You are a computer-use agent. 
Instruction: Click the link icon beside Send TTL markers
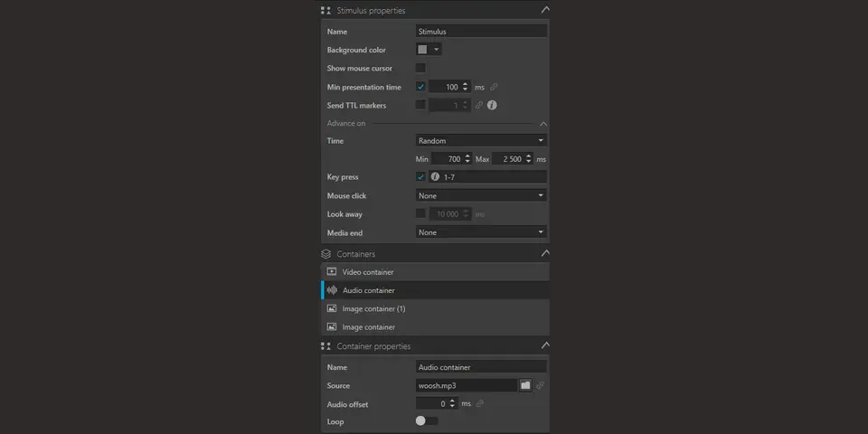pos(479,105)
